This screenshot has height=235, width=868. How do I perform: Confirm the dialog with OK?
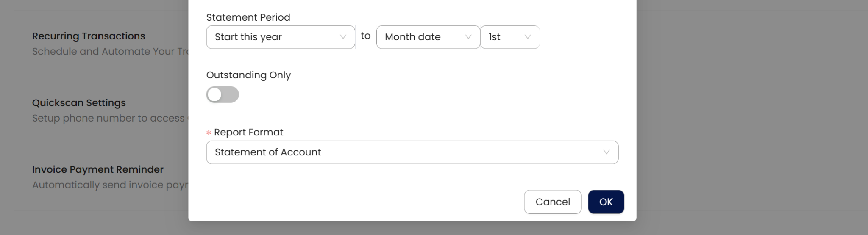(x=606, y=202)
